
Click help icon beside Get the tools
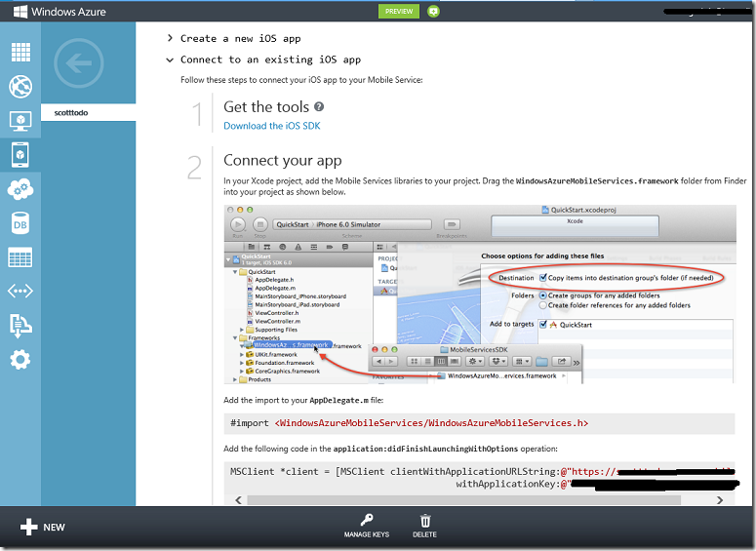[319, 106]
